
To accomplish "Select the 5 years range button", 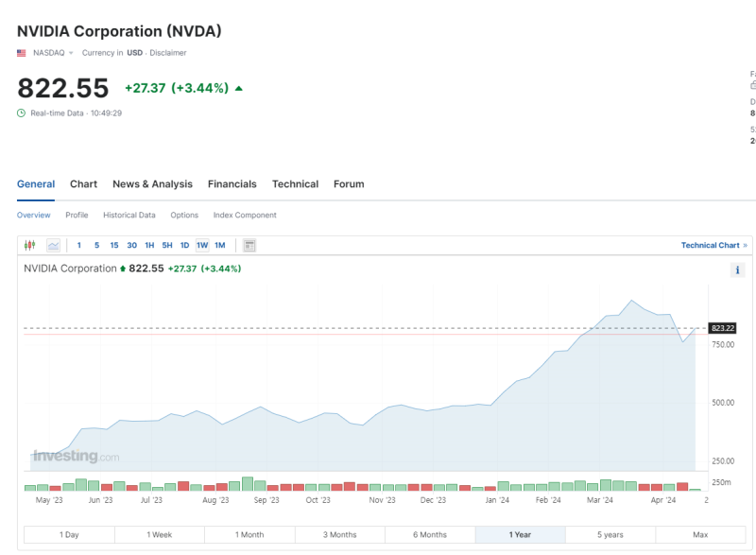I will coord(610,535).
